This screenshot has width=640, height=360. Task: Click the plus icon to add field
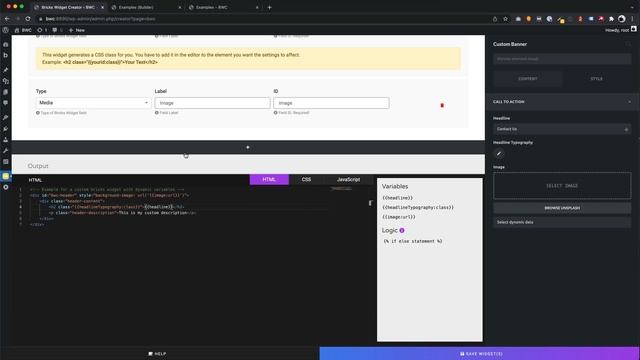pos(248,147)
